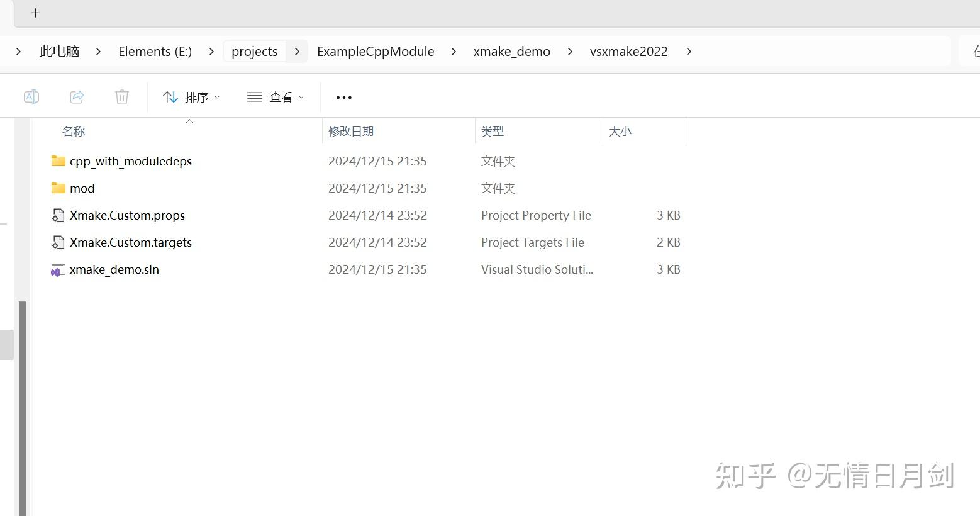Image resolution: width=980 pixels, height=516 pixels.
Task: Open the chevron after vsxmake2022 breadcrumb
Action: [x=689, y=52]
